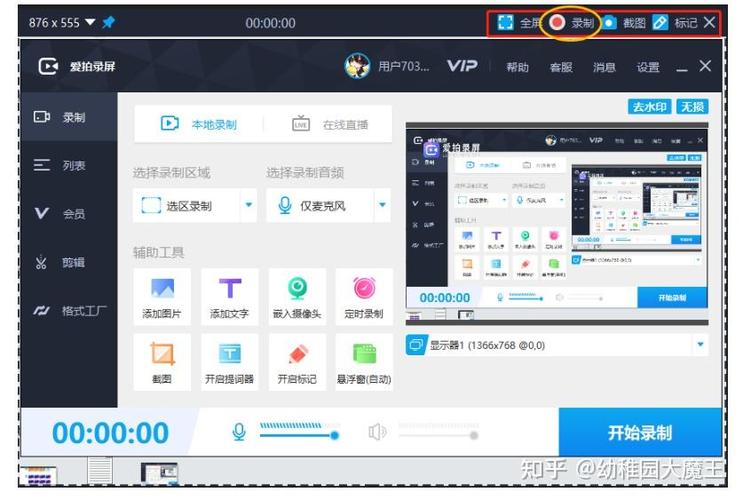Expand the 仅麦克风 dropdown arrow
Screen dimensions: 743x500
coord(382,205)
